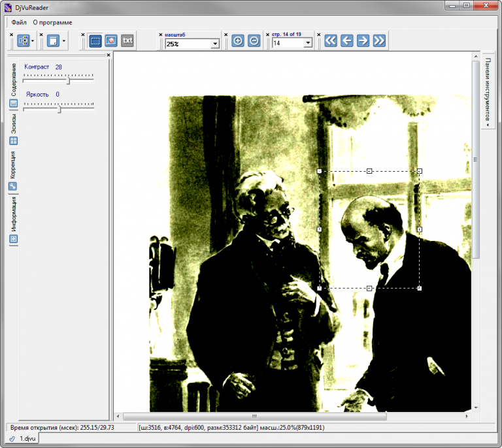Jump to the first page
The height and width of the screenshot is (448, 502).
[x=331, y=40]
